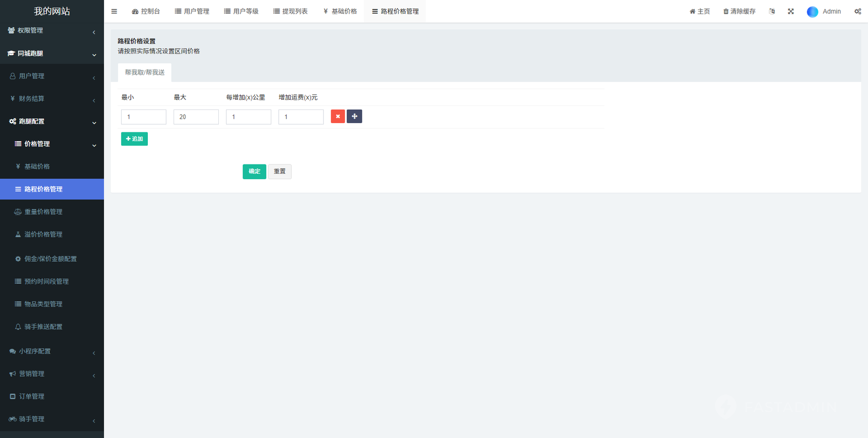Open settings gears icon at top right
Image resolution: width=868 pixels, height=438 pixels.
[857, 11]
